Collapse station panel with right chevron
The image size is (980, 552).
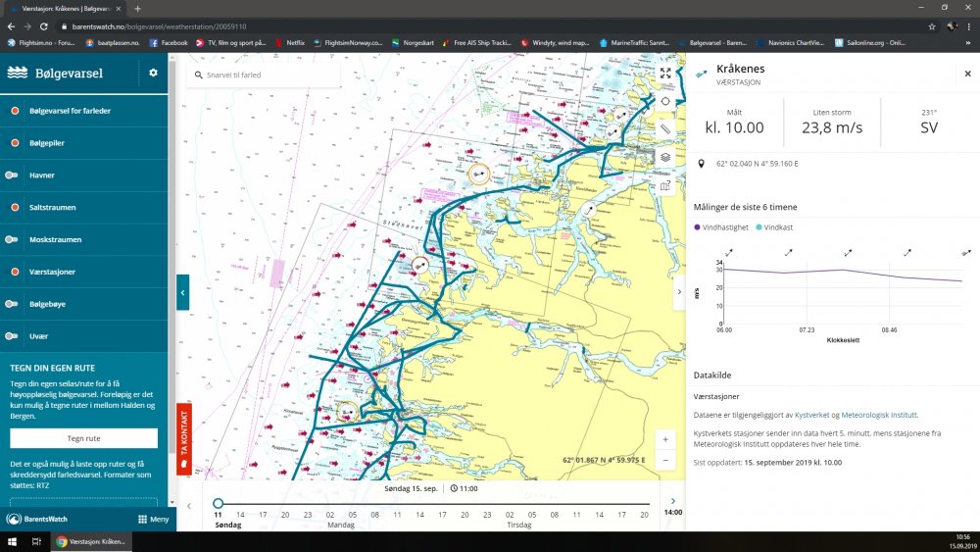pos(679,292)
